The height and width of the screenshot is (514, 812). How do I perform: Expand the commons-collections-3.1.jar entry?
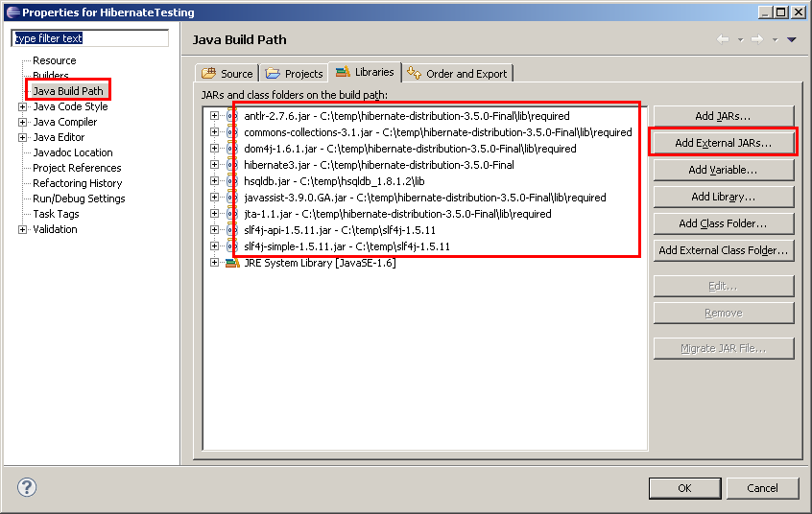pyautogui.click(x=214, y=132)
